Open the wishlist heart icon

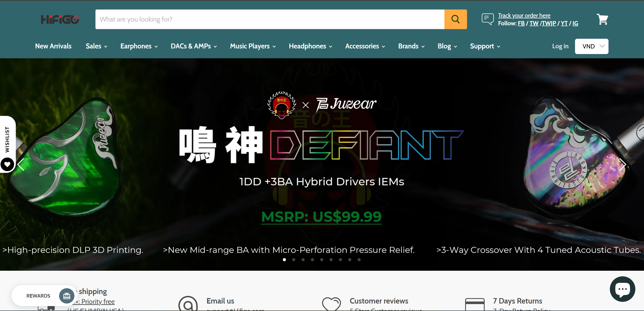click(7, 164)
